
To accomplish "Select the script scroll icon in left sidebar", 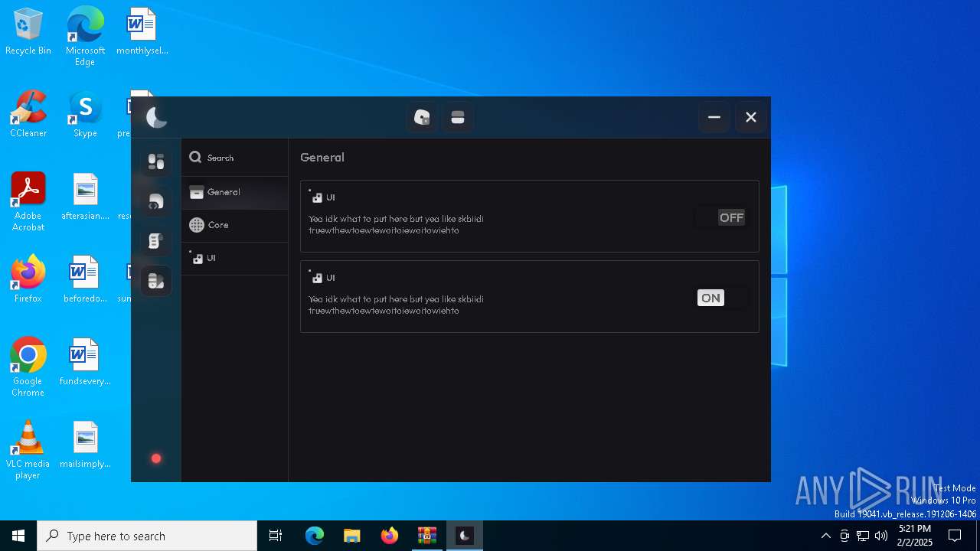I will pyautogui.click(x=156, y=241).
